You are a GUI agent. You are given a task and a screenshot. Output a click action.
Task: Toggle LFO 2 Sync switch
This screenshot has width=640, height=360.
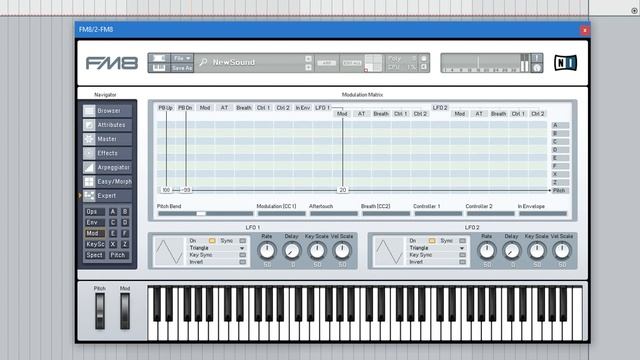point(462,241)
